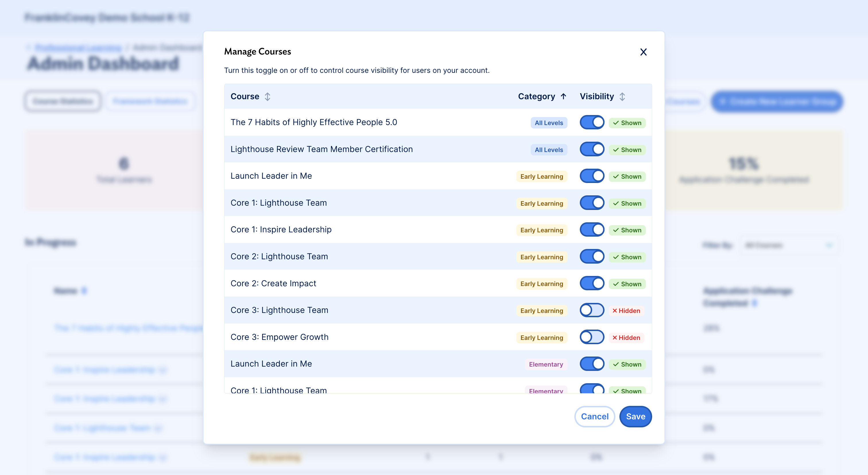Switch off Core 2: Create Impact visibility

592,283
